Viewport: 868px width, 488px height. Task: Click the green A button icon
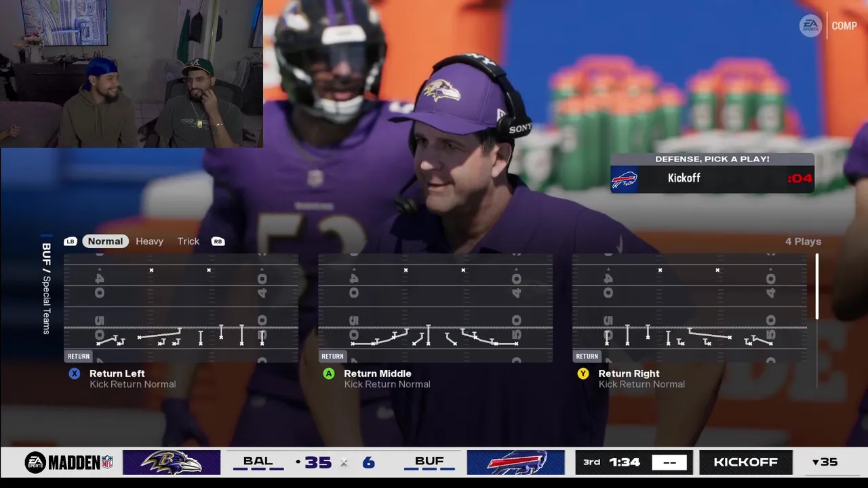(329, 373)
